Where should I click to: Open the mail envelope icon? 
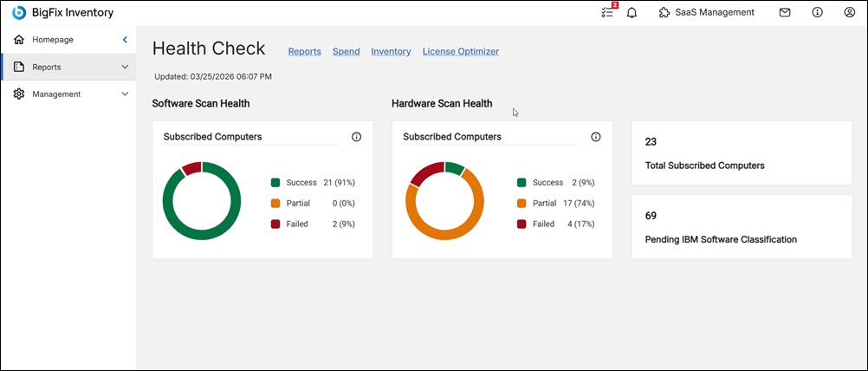[x=785, y=12]
